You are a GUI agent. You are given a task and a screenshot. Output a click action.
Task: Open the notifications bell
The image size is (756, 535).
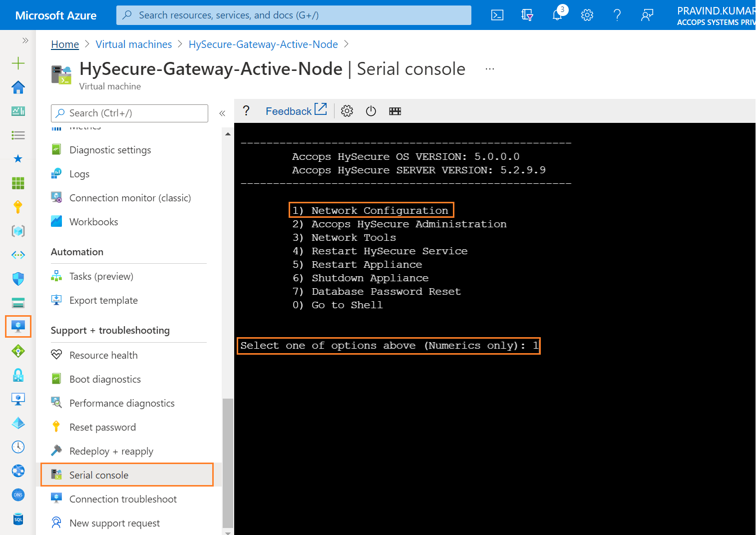point(557,15)
